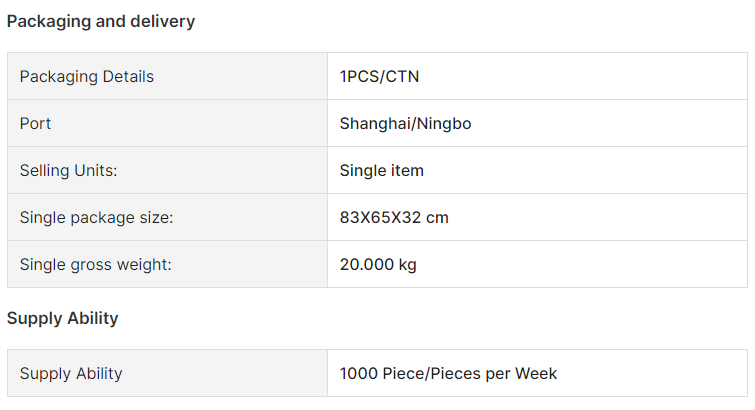755x410 pixels.
Task: Click the word Ningbo in the port value
Action: coord(444,124)
